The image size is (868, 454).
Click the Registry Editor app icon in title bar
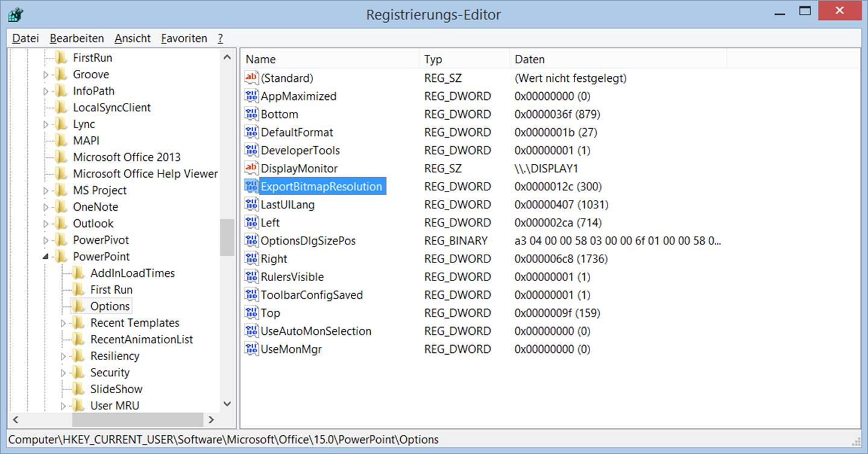click(x=16, y=14)
